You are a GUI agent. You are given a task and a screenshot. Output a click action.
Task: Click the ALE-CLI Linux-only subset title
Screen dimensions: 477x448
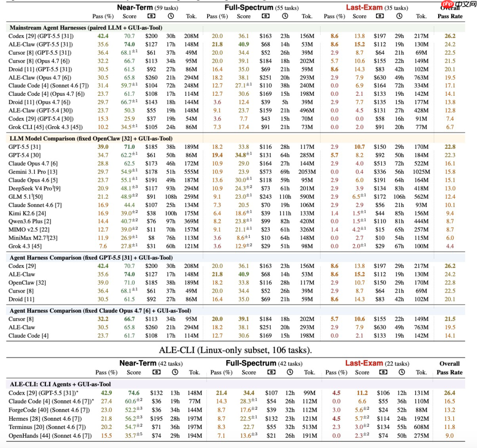[x=235, y=350]
